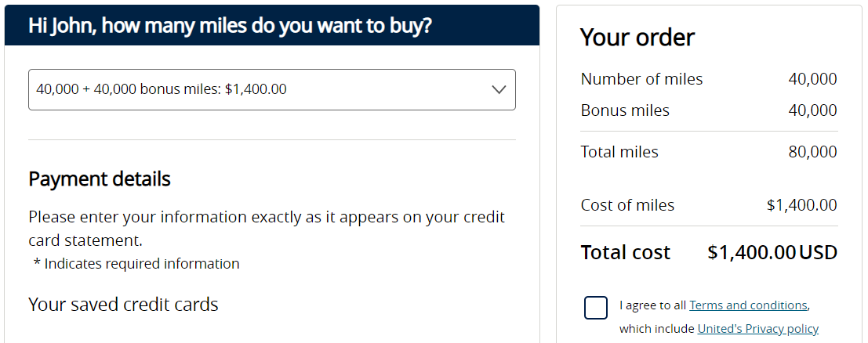Click the Total cost bold label
Image resolution: width=868 pixels, height=343 pixels.
click(626, 253)
